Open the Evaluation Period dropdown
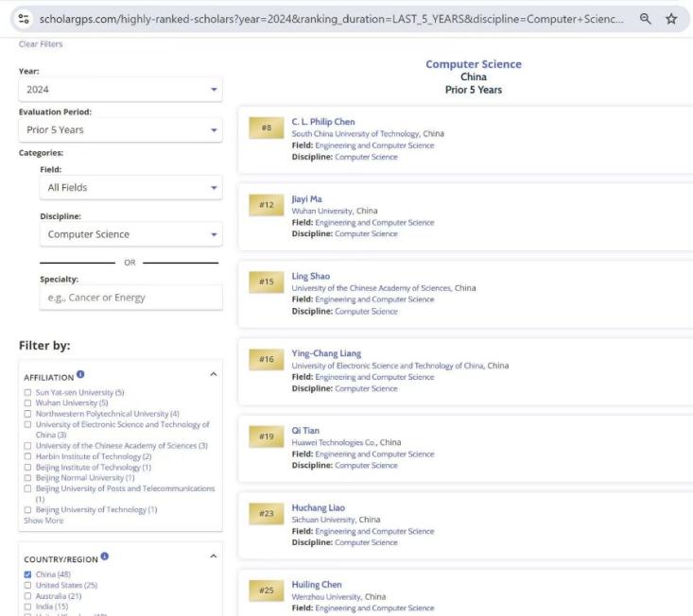The height and width of the screenshot is (616, 693). point(120,129)
